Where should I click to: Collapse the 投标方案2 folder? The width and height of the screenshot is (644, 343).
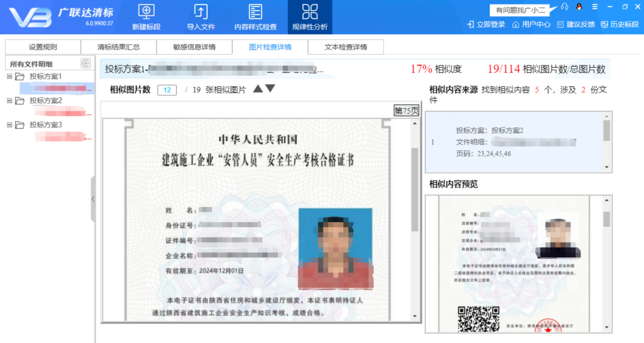tap(9, 100)
